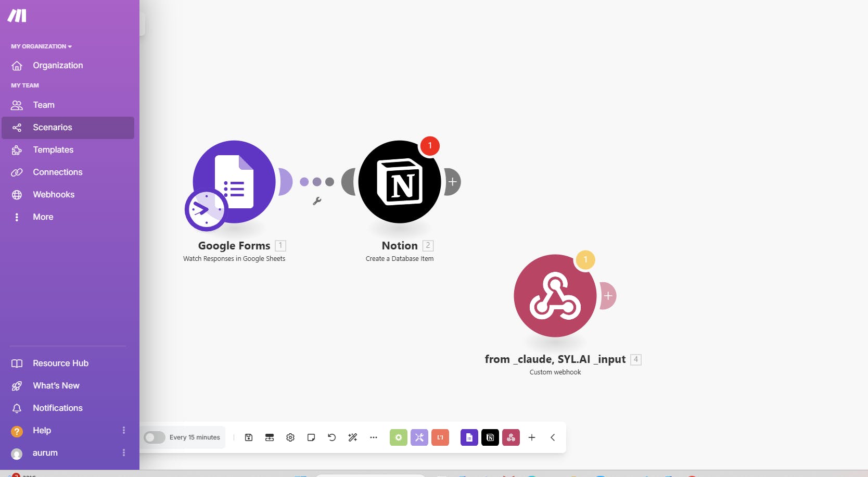
Task: Open aurum account three-dot menu
Action: [124, 453]
